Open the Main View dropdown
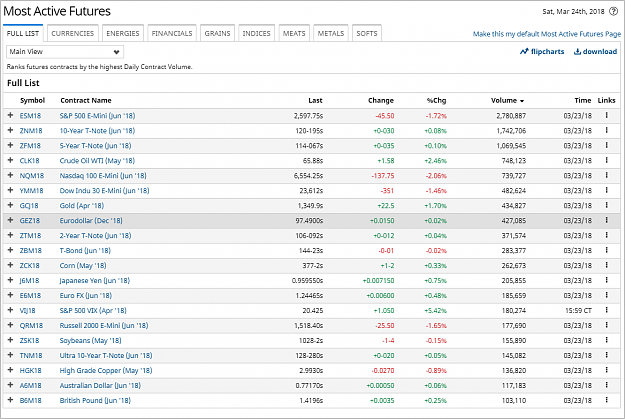 pyautogui.click(x=65, y=52)
